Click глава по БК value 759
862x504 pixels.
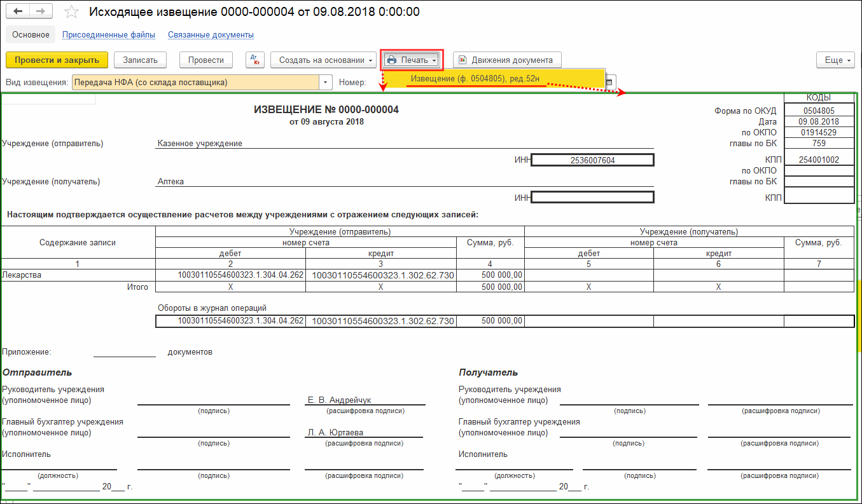click(819, 143)
